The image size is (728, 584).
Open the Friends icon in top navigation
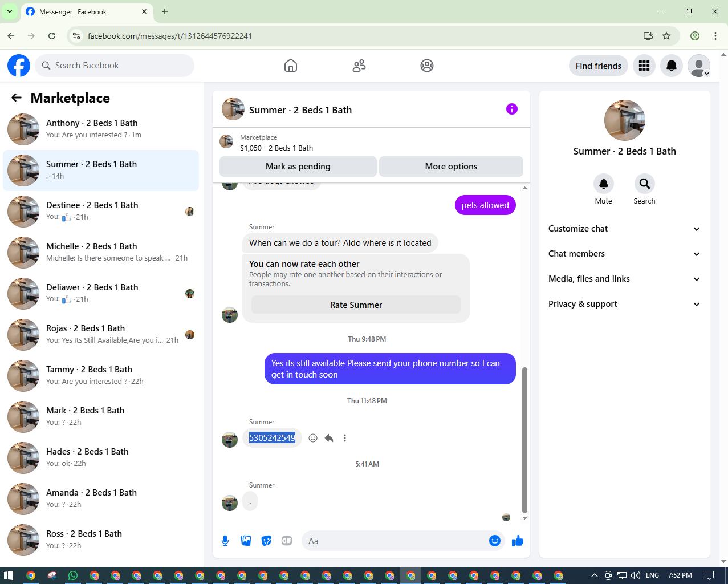[x=359, y=66]
